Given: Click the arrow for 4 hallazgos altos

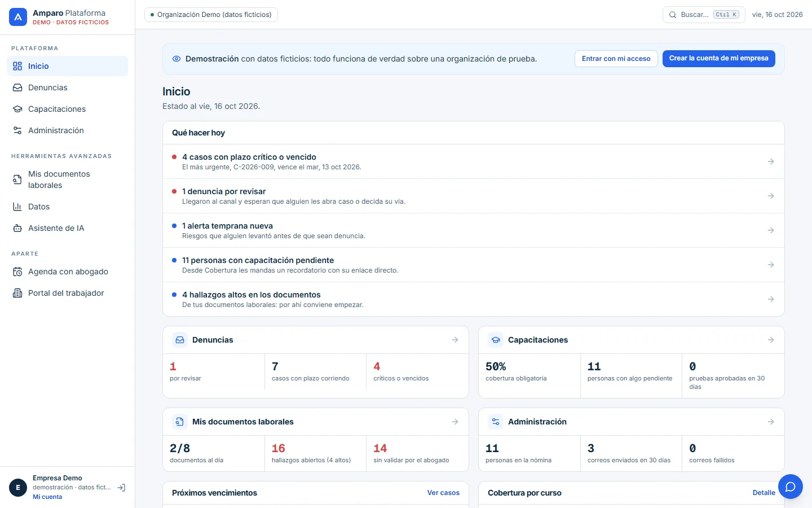Looking at the screenshot, I should [x=771, y=299].
